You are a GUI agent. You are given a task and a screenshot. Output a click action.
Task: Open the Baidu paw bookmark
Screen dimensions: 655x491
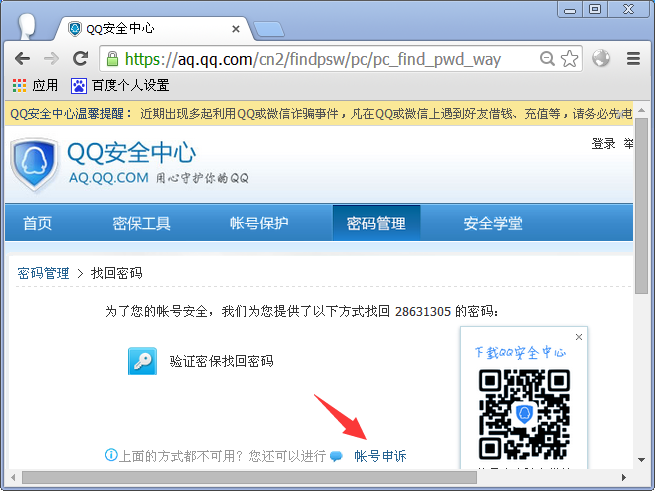[x=79, y=86]
